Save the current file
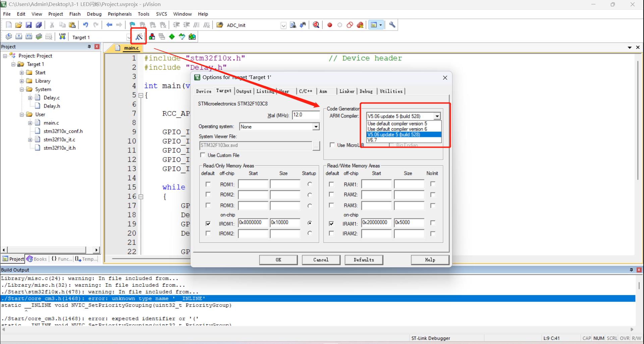The height and width of the screenshot is (344, 644). (29, 25)
